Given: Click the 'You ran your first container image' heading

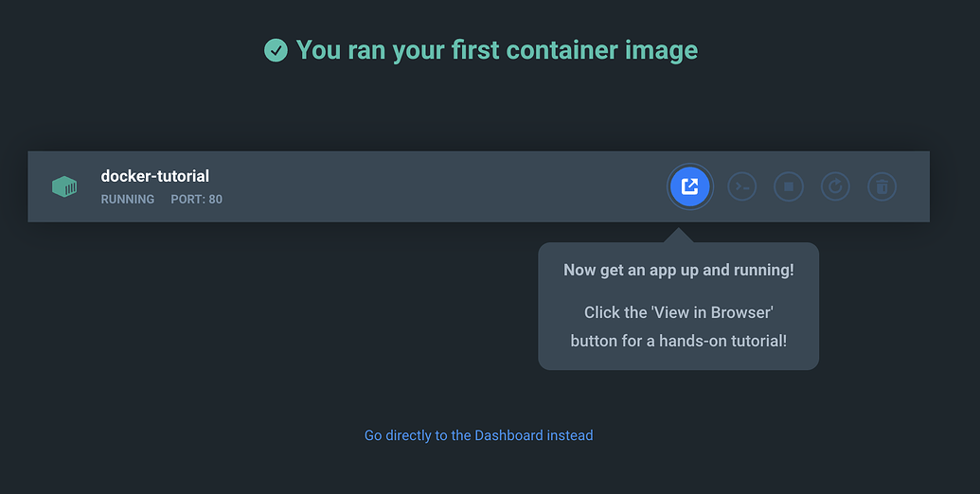Looking at the screenshot, I should pos(496,50).
